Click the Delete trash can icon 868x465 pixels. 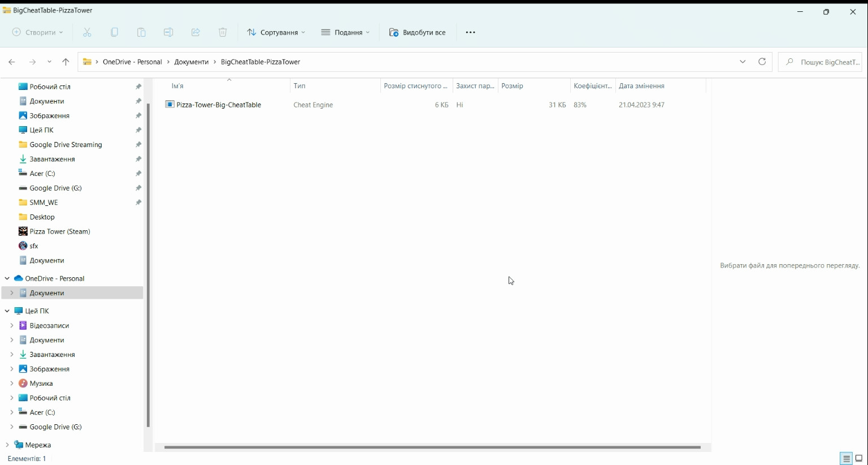223,32
